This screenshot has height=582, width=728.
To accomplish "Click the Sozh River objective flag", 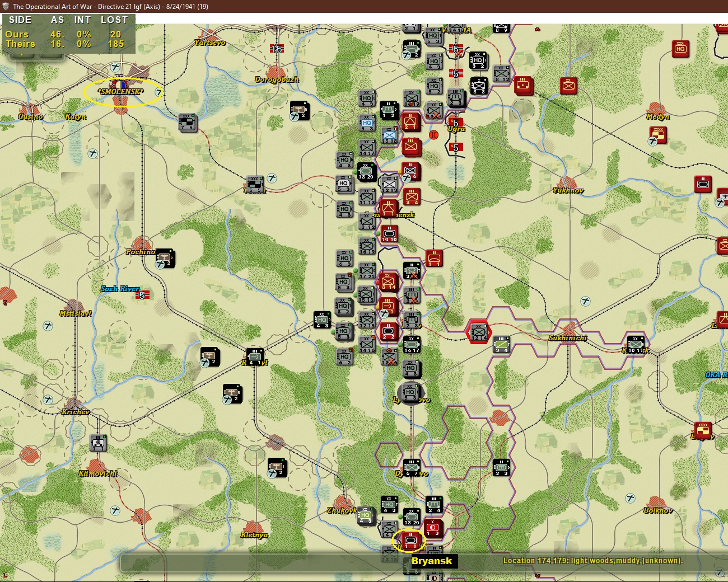I will point(142,295).
